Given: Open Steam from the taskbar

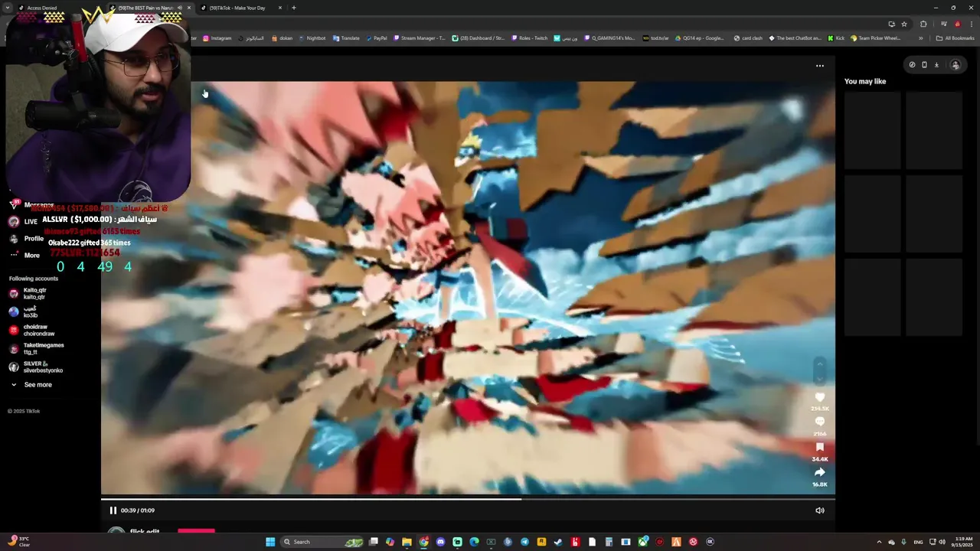Looking at the screenshot, I should pos(558,542).
